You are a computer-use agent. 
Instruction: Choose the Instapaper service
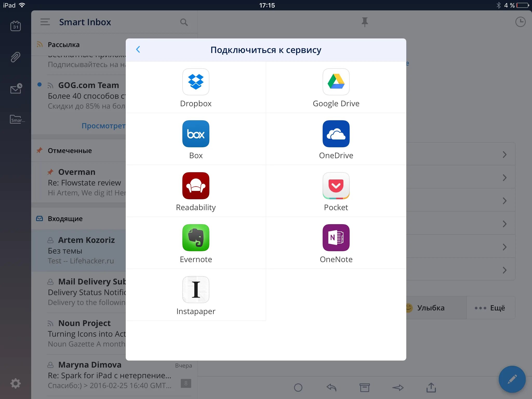pos(196,295)
